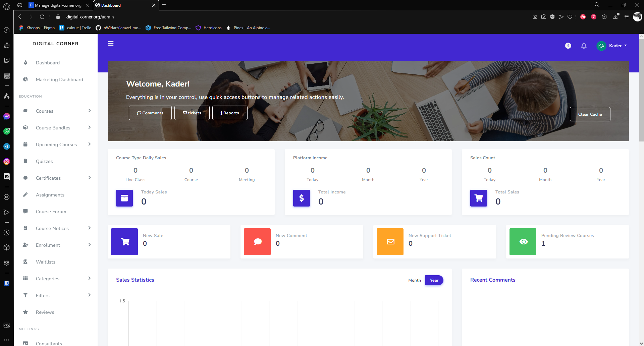Click the green Pending Review eye icon
The width and height of the screenshot is (644, 346).
[x=523, y=242]
